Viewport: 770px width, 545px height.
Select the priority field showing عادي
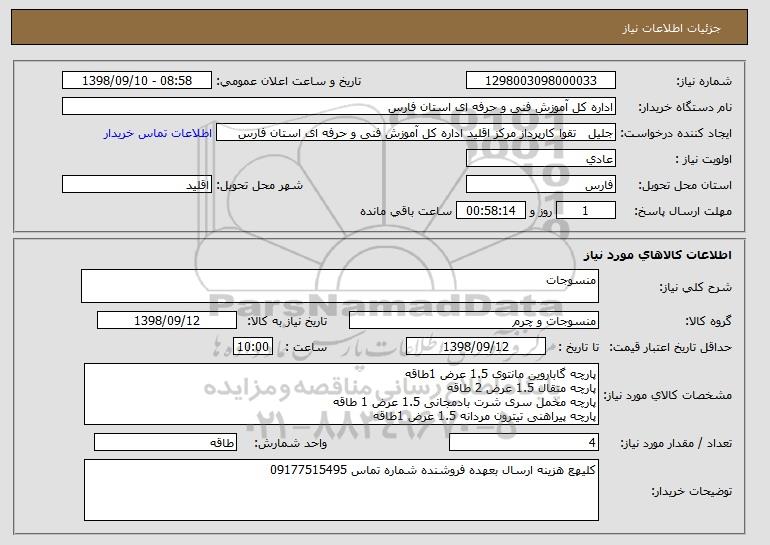(x=541, y=159)
